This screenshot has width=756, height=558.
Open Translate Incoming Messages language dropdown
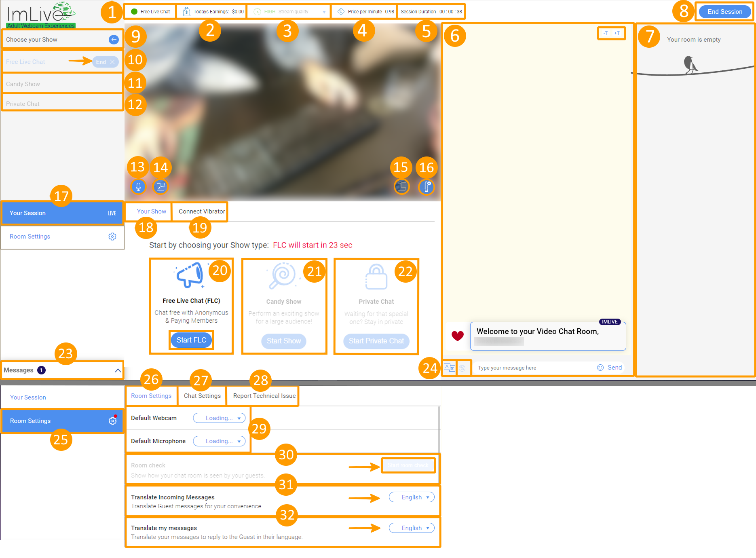click(412, 497)
